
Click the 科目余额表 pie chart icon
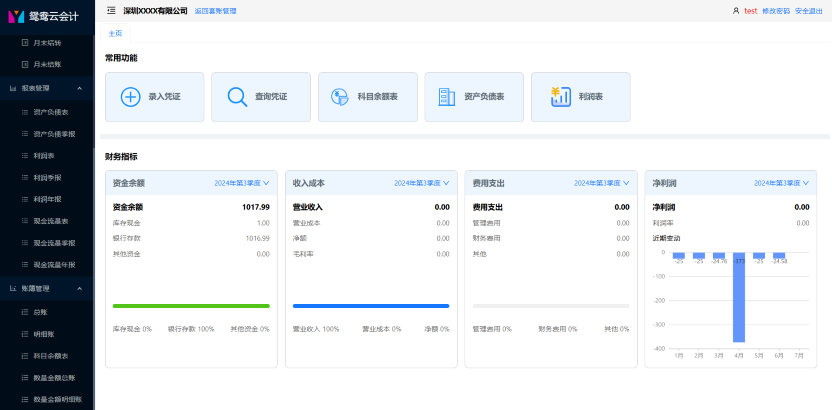click(340, 97)
